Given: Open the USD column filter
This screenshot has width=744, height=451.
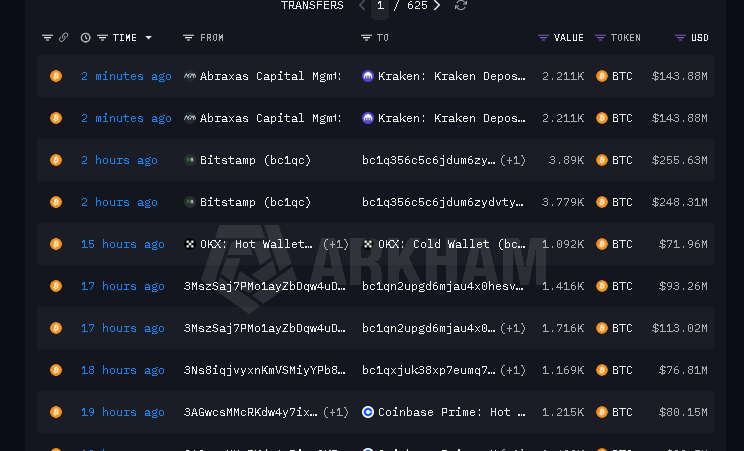Looking at the screenshot, I should click(680, 38).
